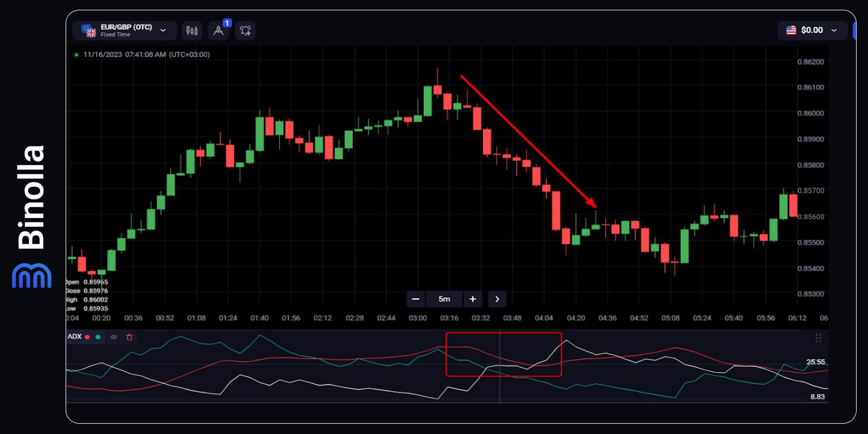Jump to latest candle with right arrow
868x434 pixels.
497,299
